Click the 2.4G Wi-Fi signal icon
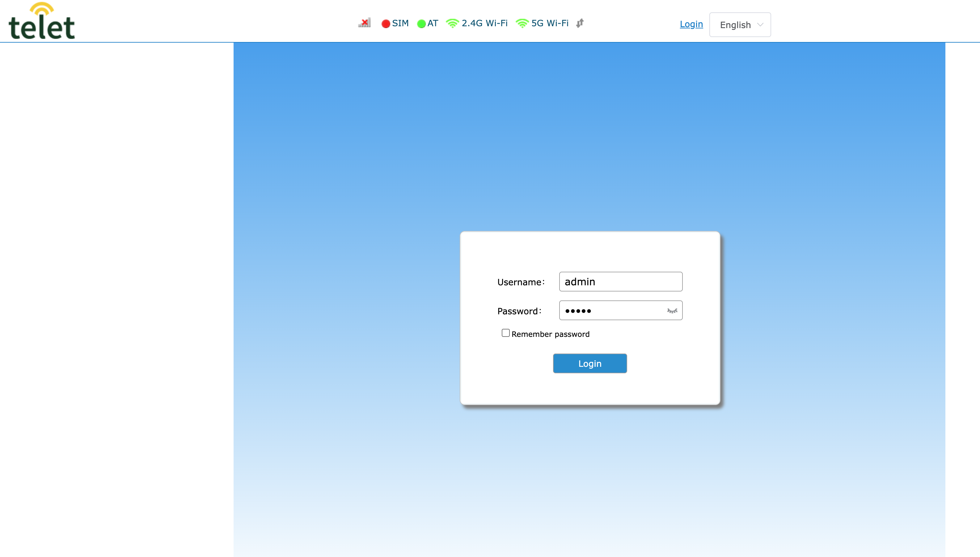 click(453, 23)
